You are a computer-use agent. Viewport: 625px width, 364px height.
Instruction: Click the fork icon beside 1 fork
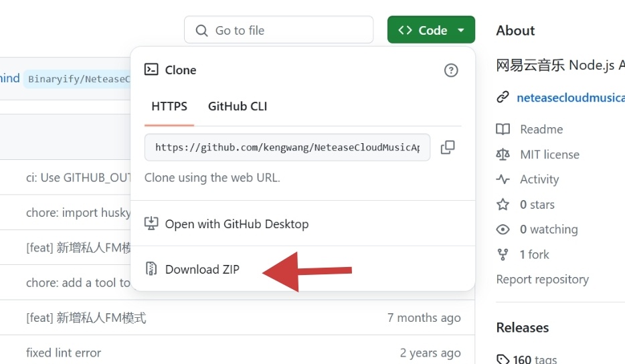tap(503, 254)
